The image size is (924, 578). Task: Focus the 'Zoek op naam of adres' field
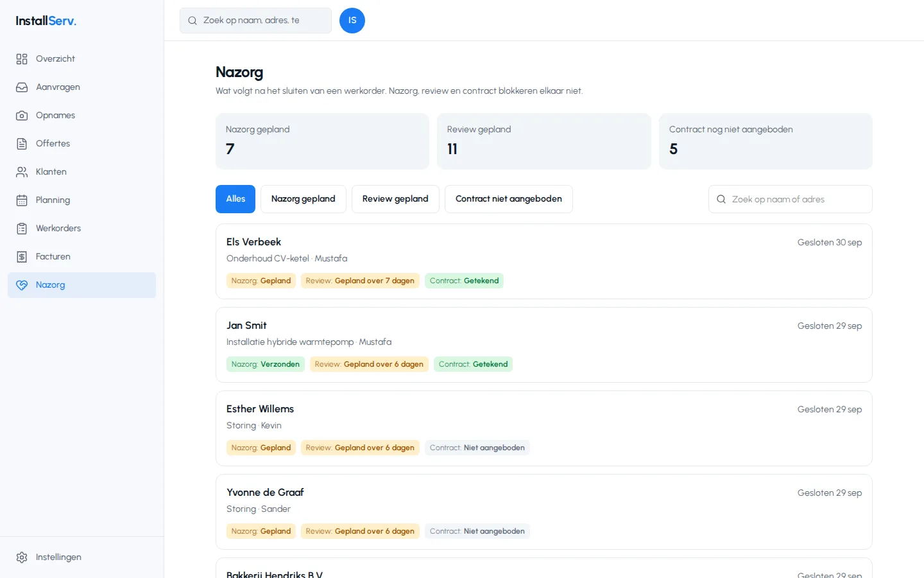pyautogui.click(x=791, y=199)
